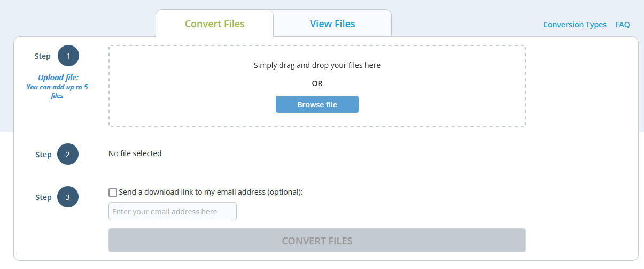Click the 'Send a download link' label text
This screenshot has height=269, width=644.
(x=211, y=192)
